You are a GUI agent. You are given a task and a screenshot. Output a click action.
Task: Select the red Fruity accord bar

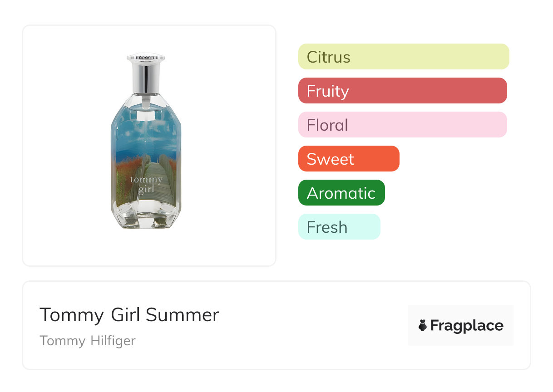pos(402,91)
